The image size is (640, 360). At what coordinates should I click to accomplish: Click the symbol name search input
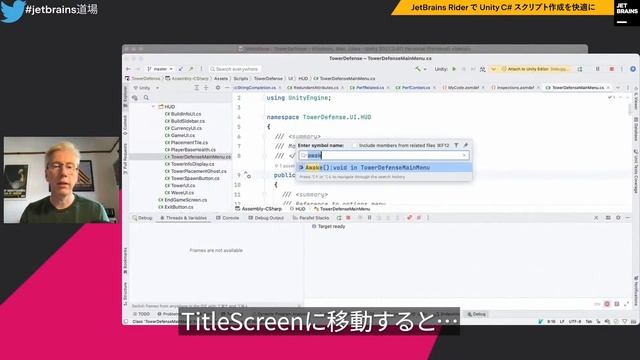pyautogui.click(x=384, y=155)
